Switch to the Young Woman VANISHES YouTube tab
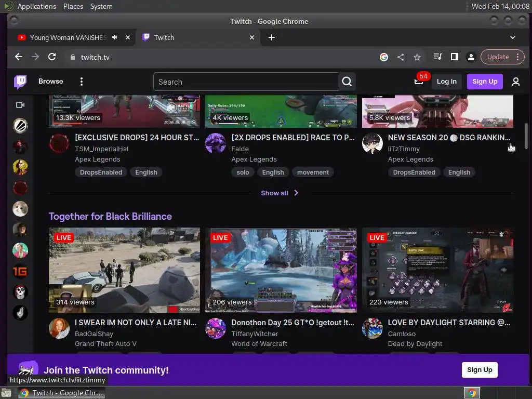 [x=68, y=37]
